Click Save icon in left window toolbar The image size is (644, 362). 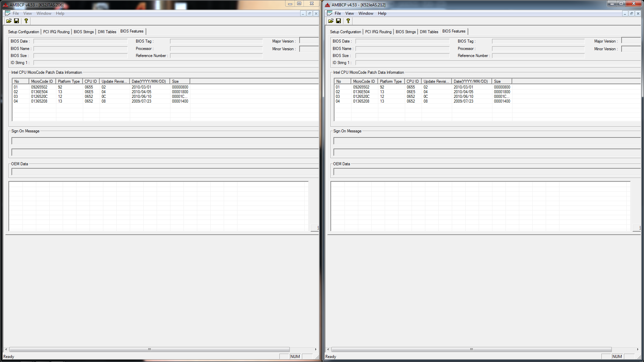pyautogui.click(x=16, y=21)
